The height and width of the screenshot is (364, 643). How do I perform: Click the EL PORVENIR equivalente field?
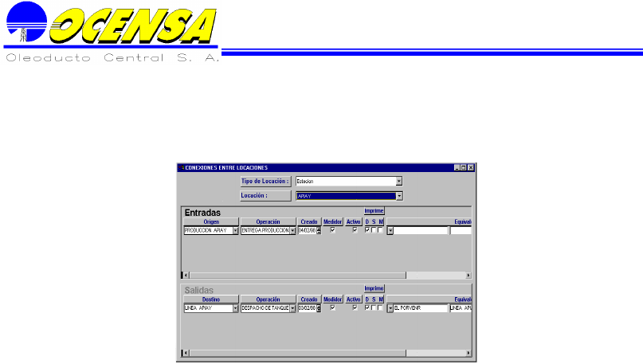coord(421,308)
